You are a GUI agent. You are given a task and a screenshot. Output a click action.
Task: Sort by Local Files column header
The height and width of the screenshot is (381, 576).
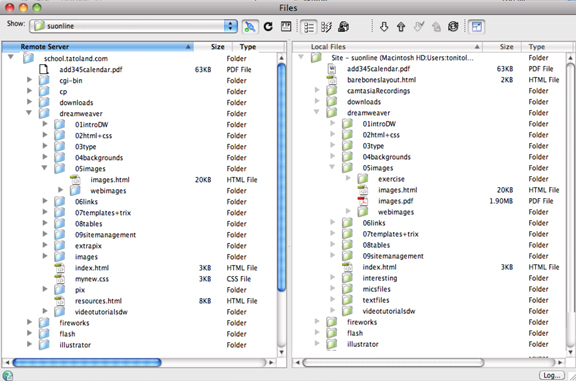click(x=387, y=47)
